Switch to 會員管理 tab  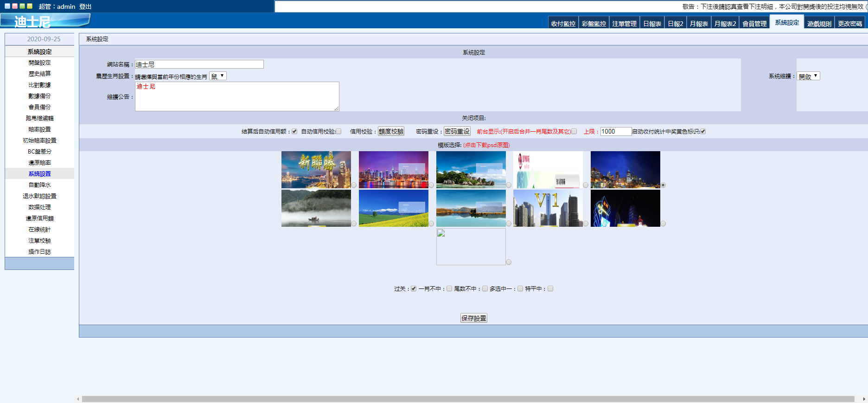pos(754,24)
